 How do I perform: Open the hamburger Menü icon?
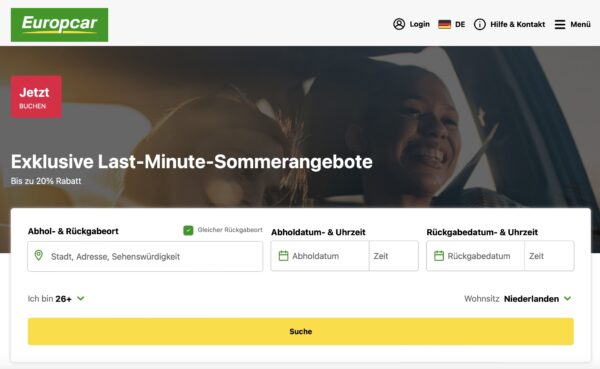tap(560, 24)
